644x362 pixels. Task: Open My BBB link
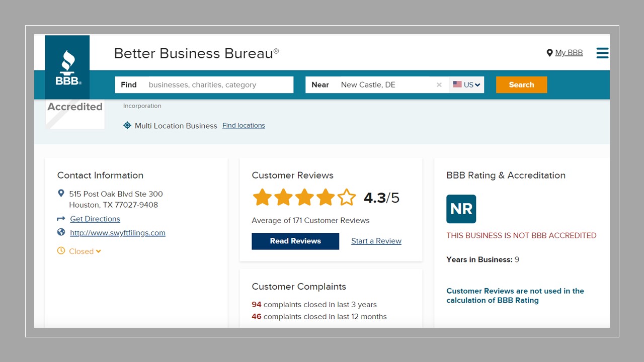click(569, 53)
